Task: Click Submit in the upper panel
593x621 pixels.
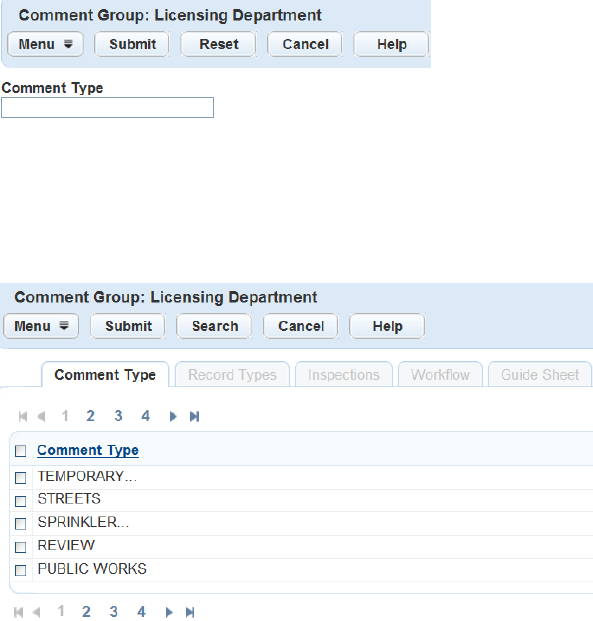Action: 132,44
